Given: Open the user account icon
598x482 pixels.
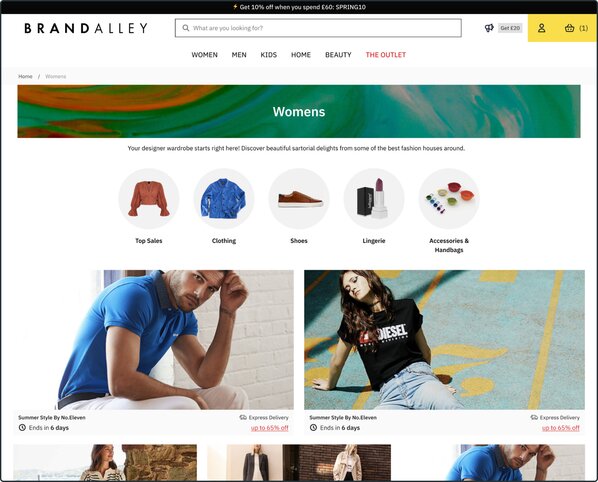Looking at the screenshot, I should 541,28.
